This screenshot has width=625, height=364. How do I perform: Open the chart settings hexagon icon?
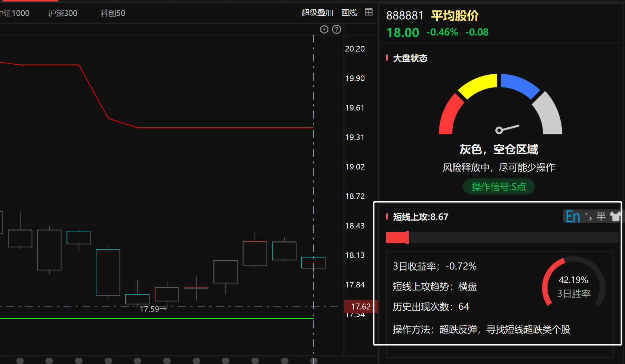(x=324, y=29)
